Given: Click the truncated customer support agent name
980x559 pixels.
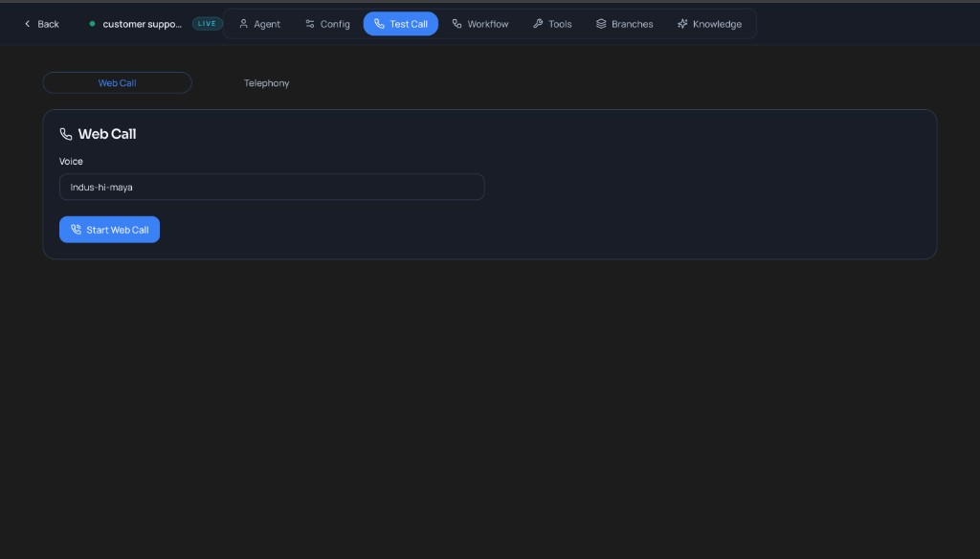Looking at the screenshot, I should pyautogui.click(x=142, y=24).
